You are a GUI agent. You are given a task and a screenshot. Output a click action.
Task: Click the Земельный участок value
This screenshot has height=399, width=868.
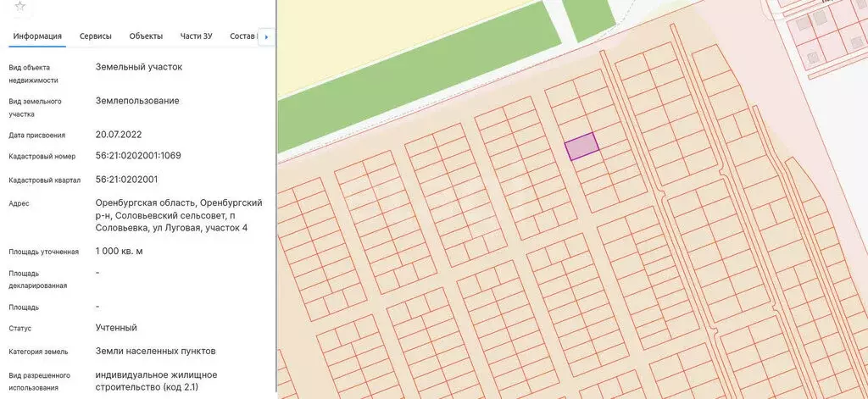pyautogui.click(x=139, y=67)
